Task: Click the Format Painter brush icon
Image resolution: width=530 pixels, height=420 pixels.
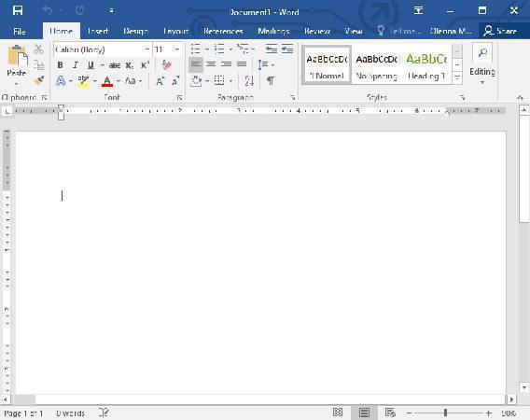Action: click(39, 80)
